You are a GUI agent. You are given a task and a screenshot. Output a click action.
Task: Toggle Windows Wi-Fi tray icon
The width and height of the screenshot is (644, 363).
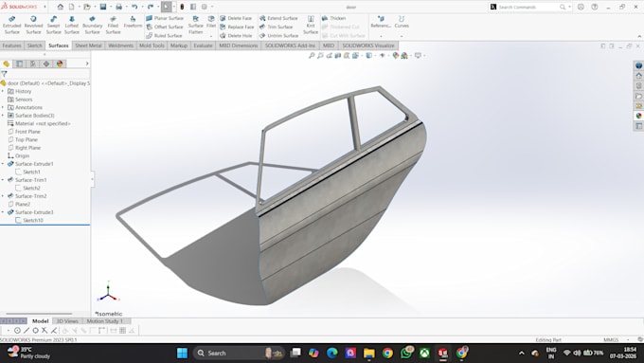566,353
